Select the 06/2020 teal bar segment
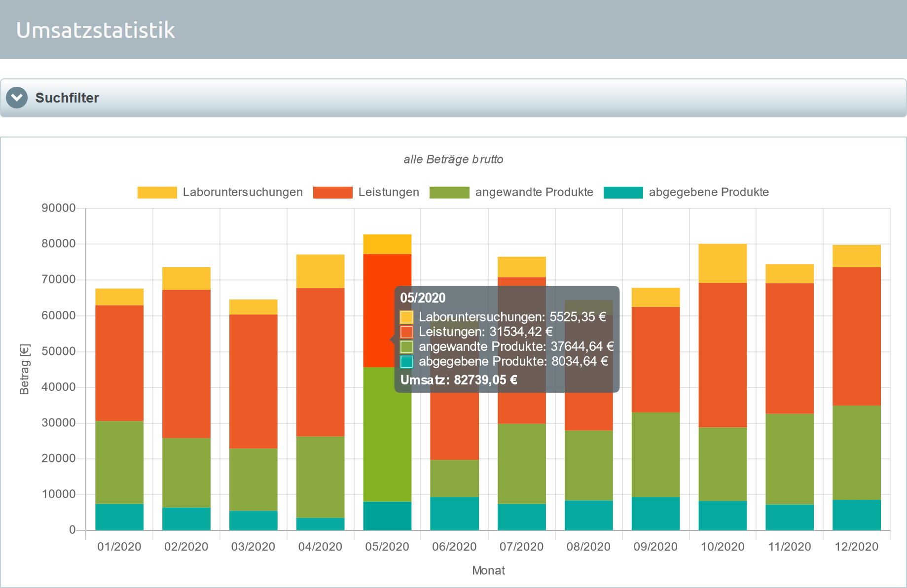Screen dimensions: 907x588 pyautogui.click(x=455, y=514)
